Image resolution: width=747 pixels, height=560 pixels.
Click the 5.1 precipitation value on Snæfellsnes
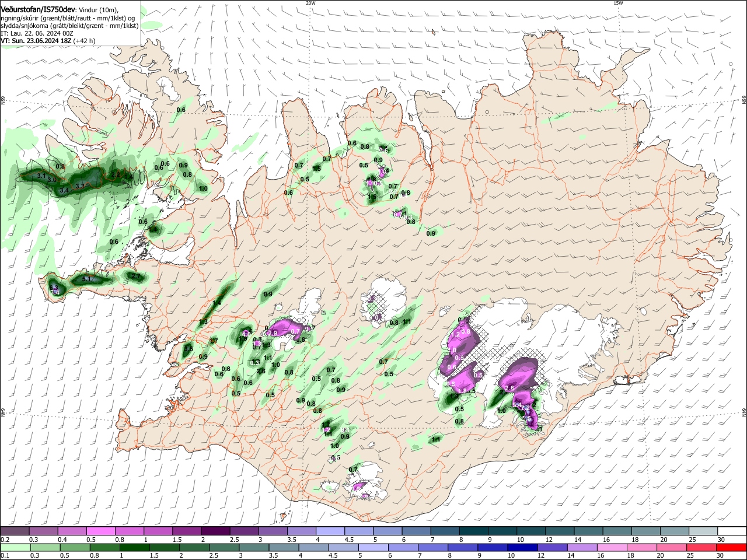86,279
